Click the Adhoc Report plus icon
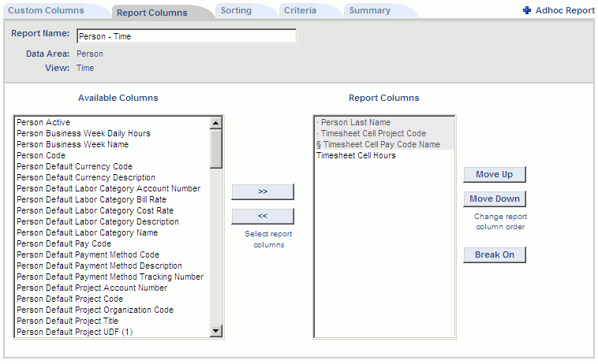Screen dimensions: 598x364 pyautogui.click(x=527, y=10)
